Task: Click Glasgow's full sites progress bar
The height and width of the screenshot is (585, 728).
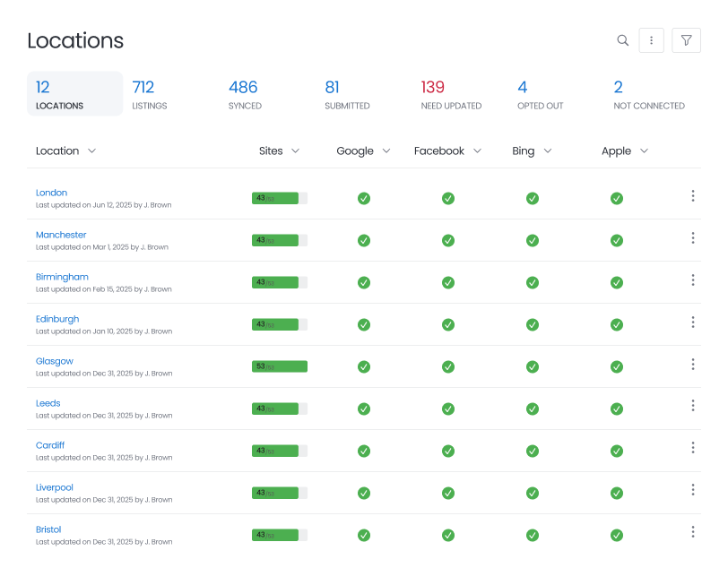Action: coord(280,366)
